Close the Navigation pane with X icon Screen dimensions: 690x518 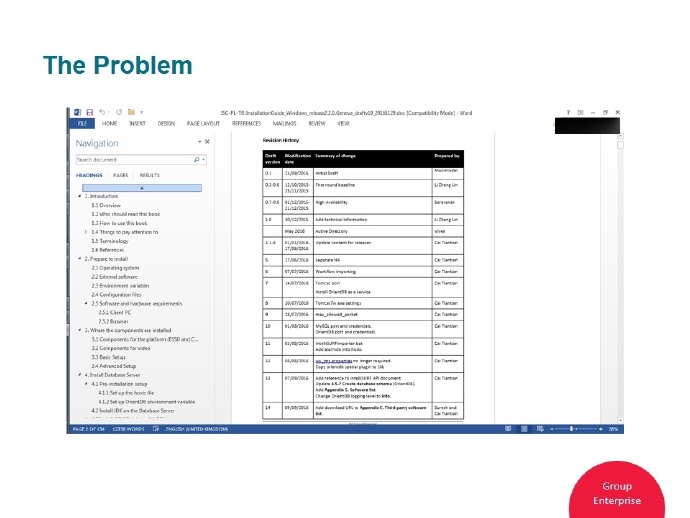click(205, 143)
